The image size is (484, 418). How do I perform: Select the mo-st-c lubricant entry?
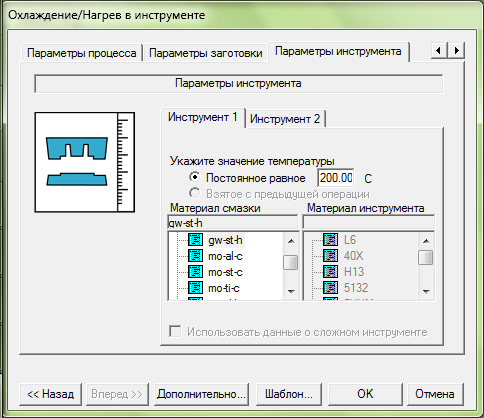pos(225,272)
